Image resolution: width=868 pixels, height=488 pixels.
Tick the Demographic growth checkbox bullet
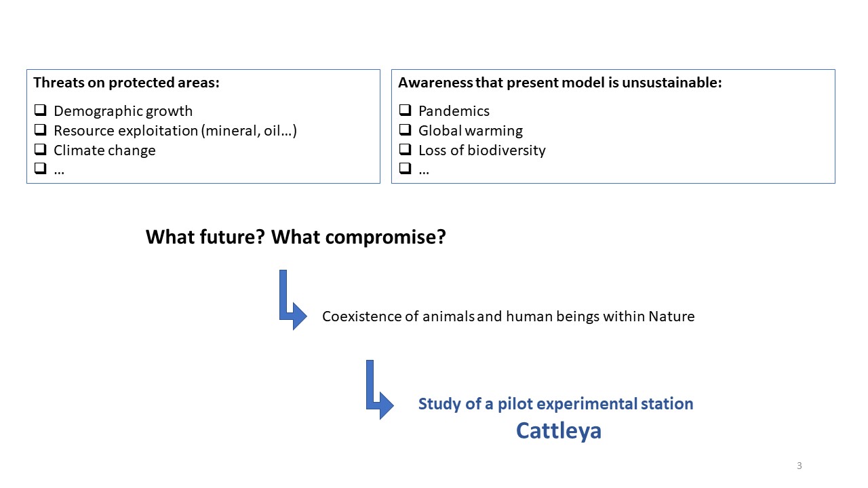(40, 110)
